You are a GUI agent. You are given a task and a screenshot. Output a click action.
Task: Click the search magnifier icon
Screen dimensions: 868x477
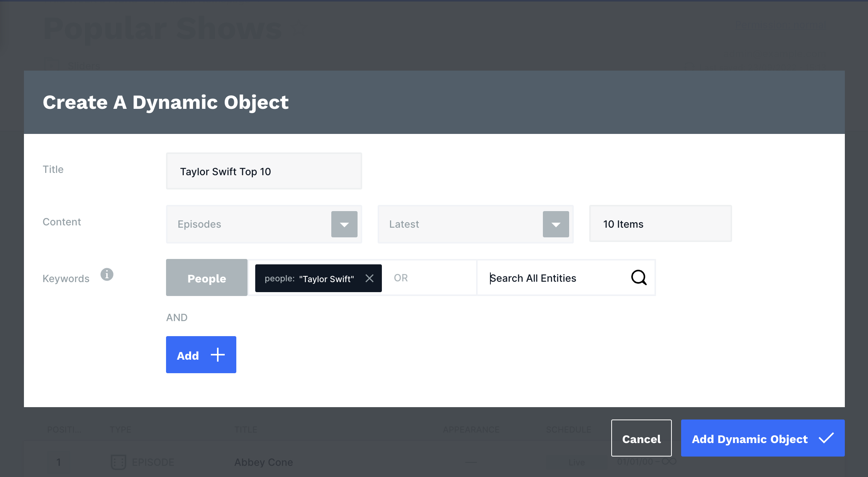[639, 277]
